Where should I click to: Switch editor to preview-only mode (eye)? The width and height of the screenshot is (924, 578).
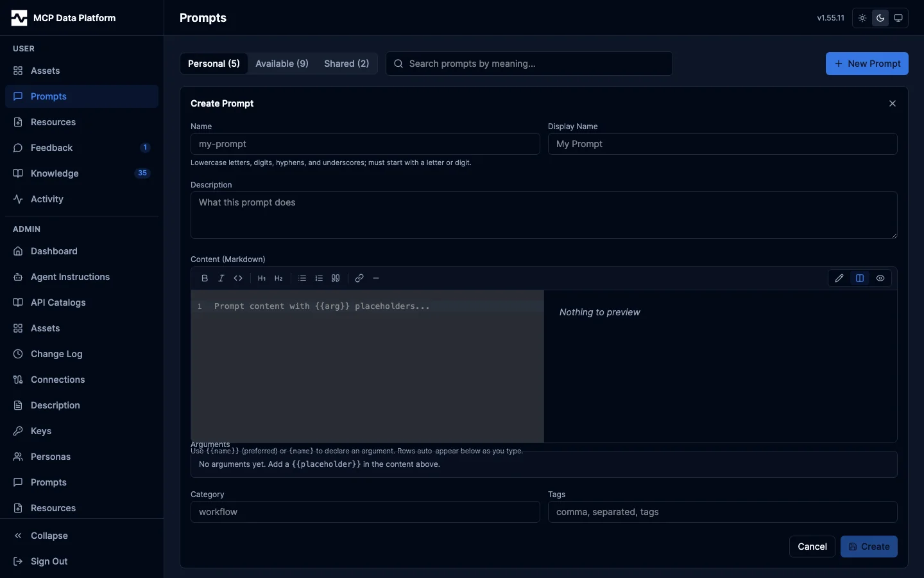click(x=880, y=278)
